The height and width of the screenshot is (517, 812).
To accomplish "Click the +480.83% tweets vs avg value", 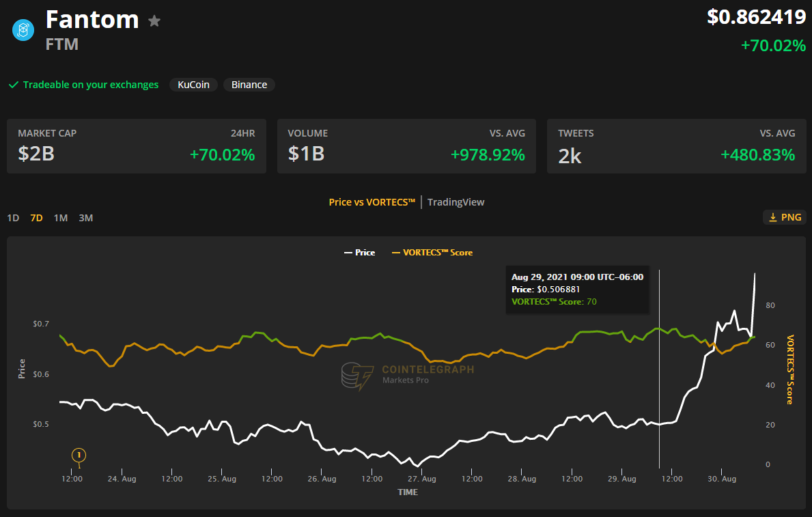I will click(x=757, y=155).
